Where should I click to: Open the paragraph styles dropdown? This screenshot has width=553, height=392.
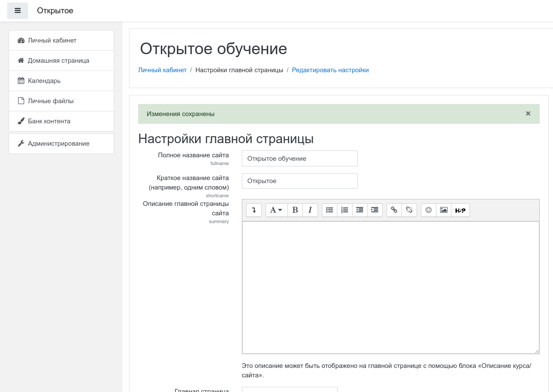276,210
